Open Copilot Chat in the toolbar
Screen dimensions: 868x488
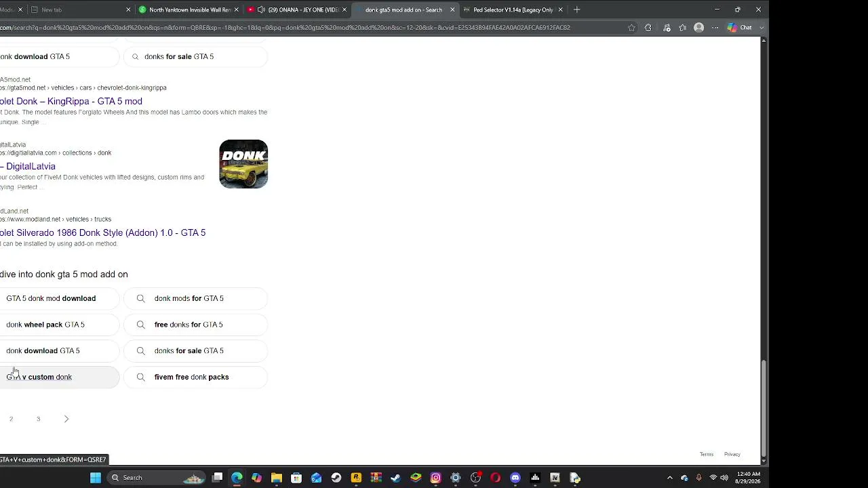(x=739, y=28)
